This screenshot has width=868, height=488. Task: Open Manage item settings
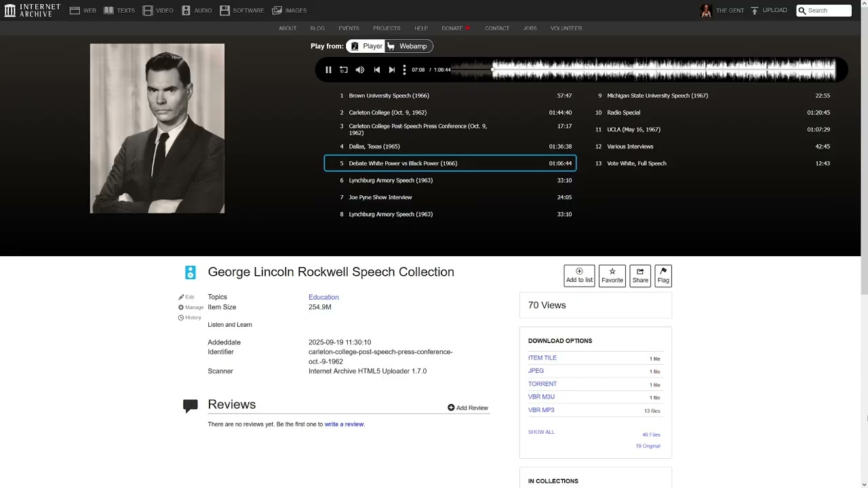point(191,307)
